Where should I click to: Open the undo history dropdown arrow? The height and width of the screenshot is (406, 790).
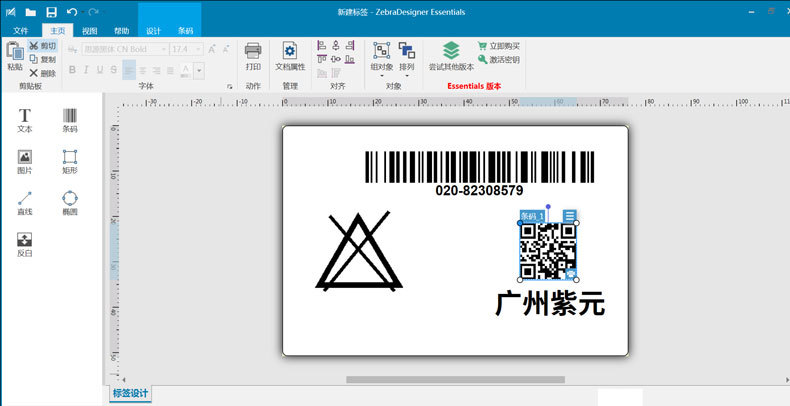(82, 12)
